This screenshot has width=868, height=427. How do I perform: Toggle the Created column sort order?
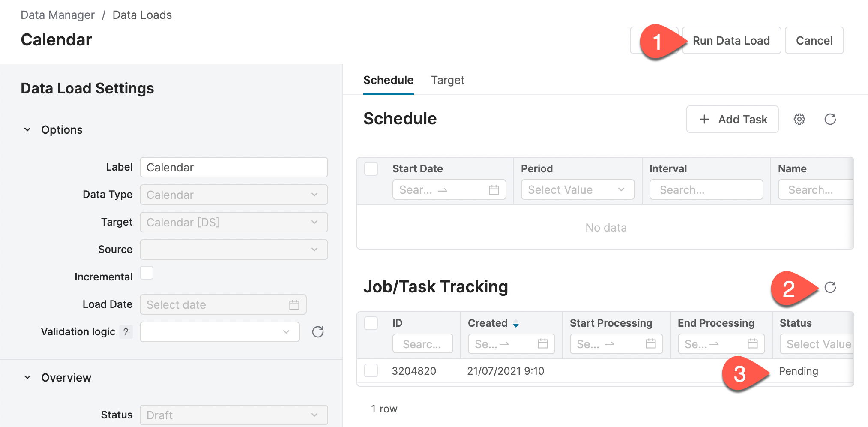pos(515,324)
